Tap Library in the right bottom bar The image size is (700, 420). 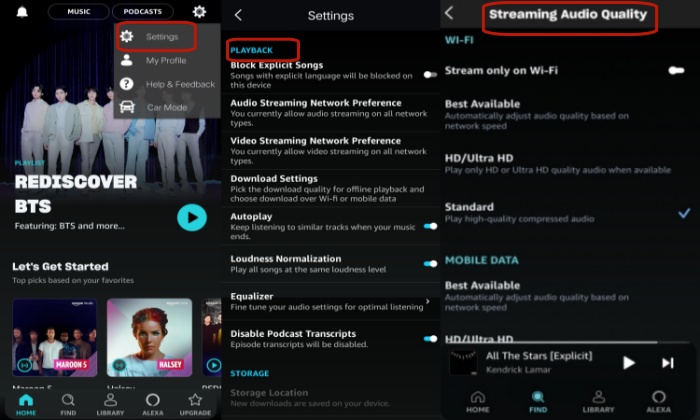598,401
